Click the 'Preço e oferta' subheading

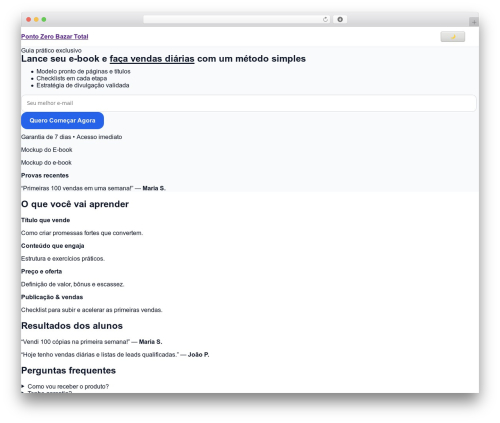tap(42, 271)
